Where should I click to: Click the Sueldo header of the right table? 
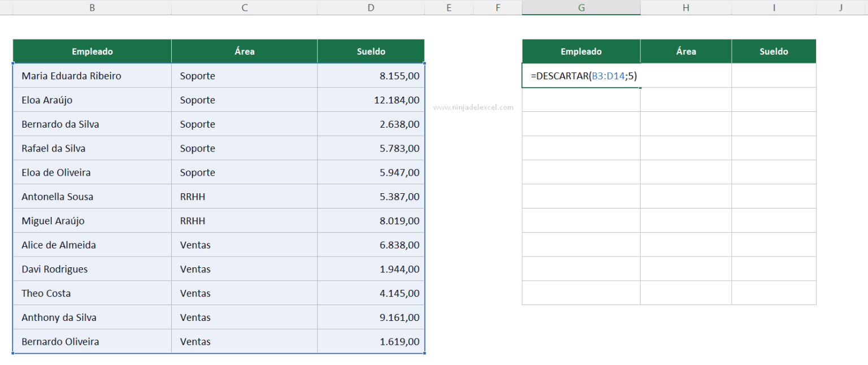pyautogui.click(x=774, y=51)
